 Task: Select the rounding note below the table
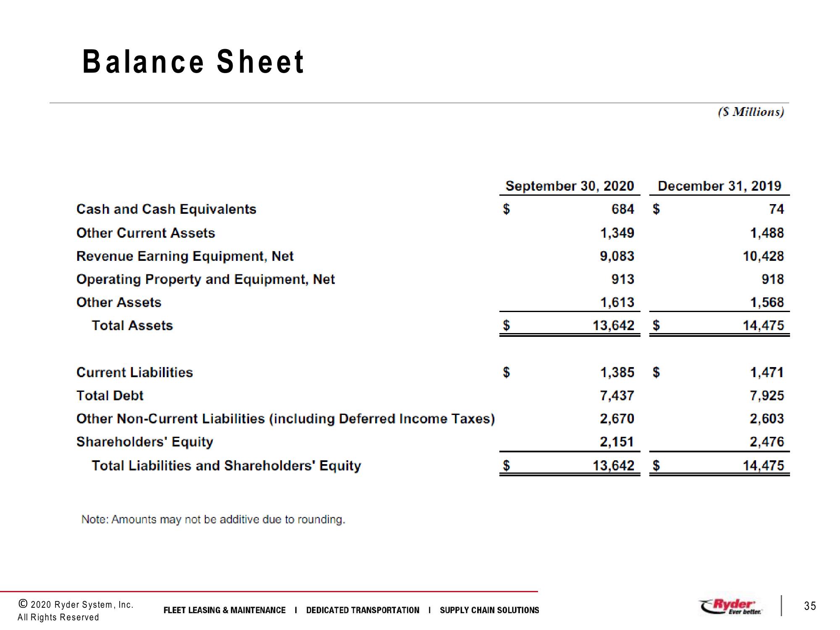pos(213,520)
